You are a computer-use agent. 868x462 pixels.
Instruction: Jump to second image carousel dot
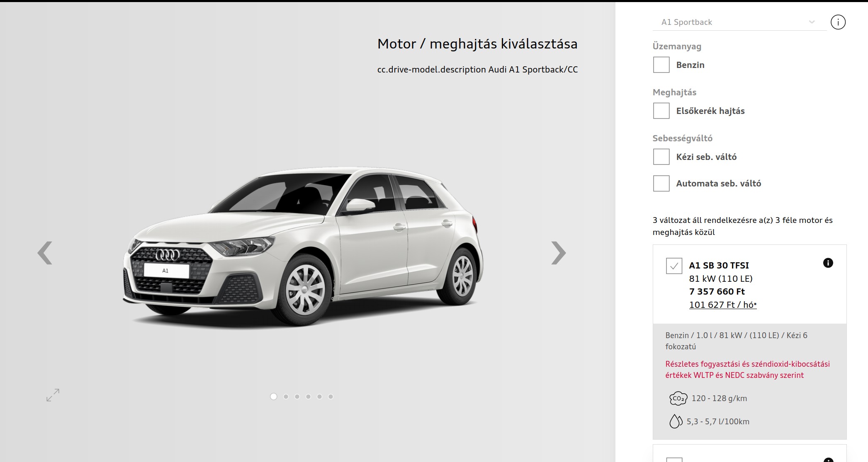point(286,397)
